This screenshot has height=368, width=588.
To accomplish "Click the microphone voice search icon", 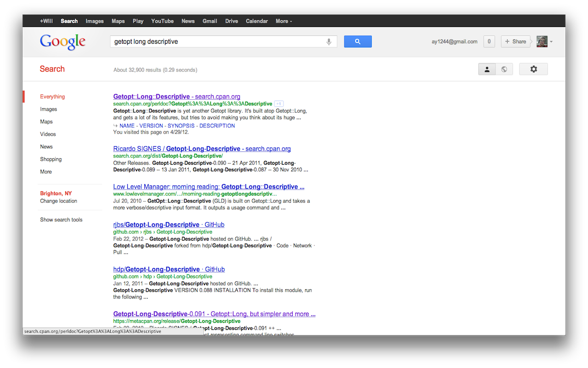I will [329, 42].
